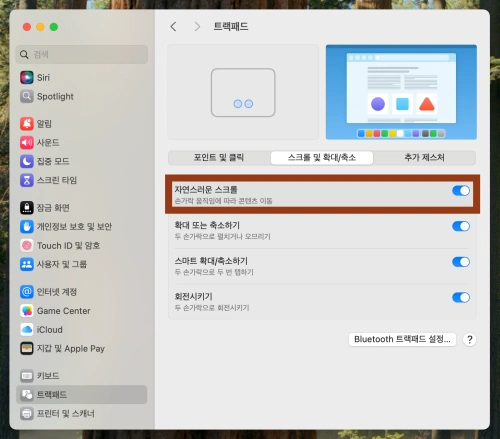
Task: Select 집중 모드 moon icon
Action: 27,161
